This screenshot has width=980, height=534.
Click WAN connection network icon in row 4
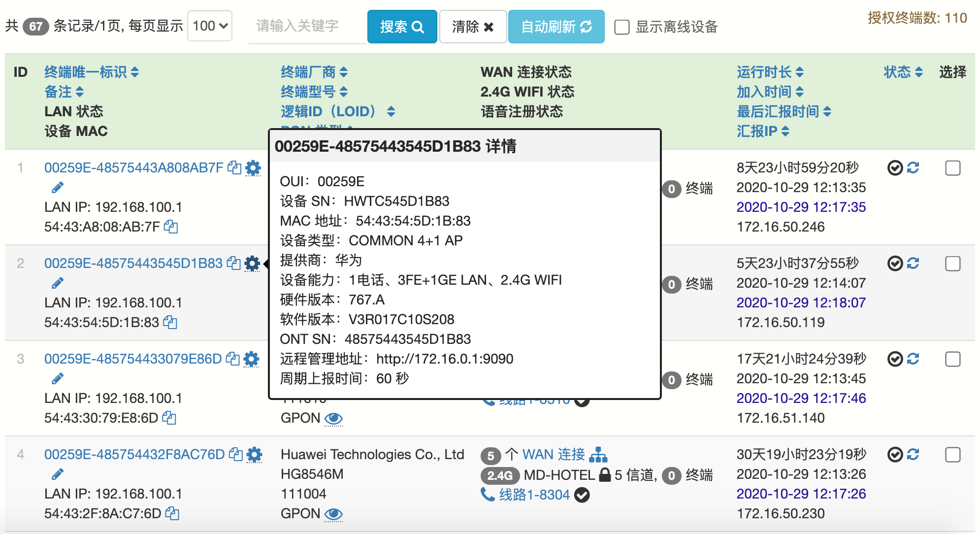click(x=598, y=455)
